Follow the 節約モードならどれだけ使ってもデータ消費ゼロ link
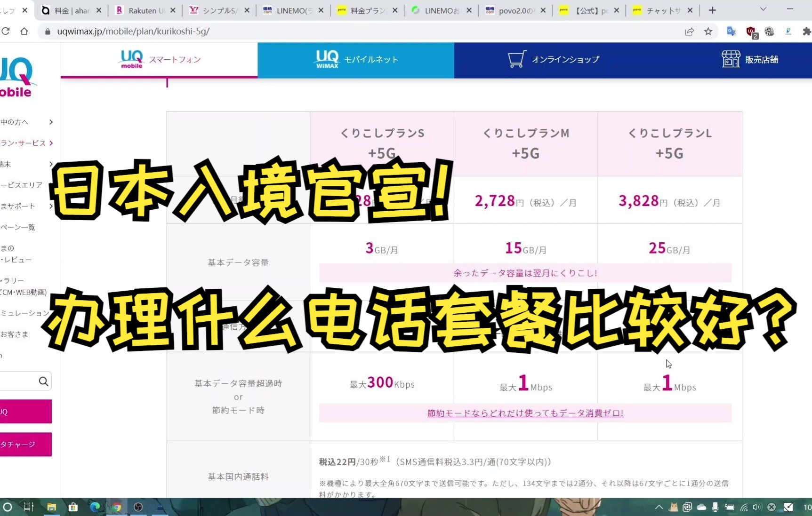Viewport: 812px width, 516px height. click(x=525, y=413)
